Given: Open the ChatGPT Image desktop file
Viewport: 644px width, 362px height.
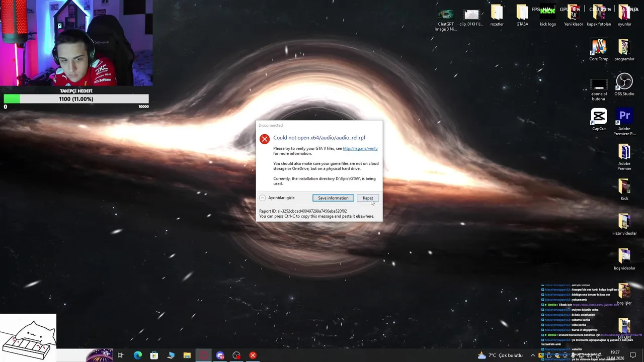Looking at the screenshot, I should (x=446, y=19).
